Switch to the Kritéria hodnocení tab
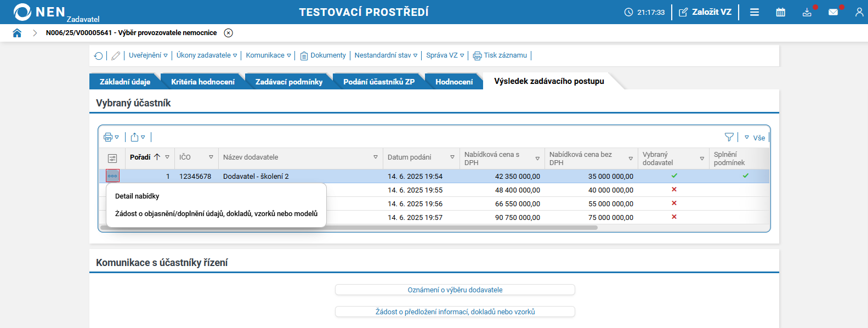The width and height of the screenshot is (868, 328). [203, 82]
